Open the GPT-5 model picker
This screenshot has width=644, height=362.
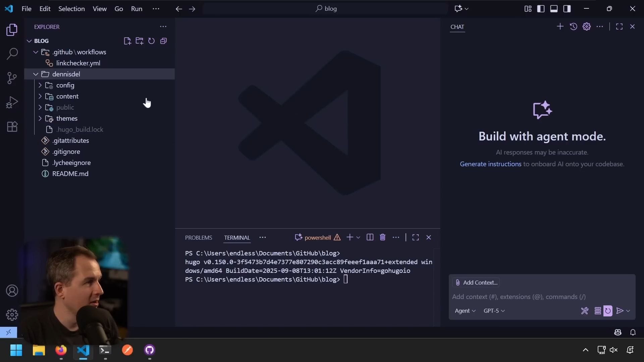click(494, 311)
